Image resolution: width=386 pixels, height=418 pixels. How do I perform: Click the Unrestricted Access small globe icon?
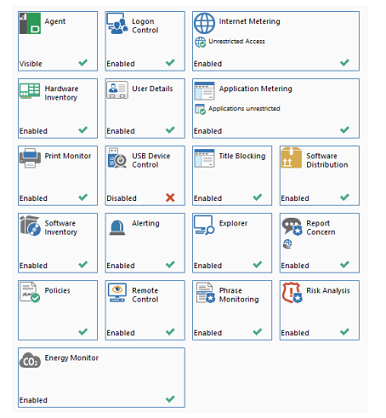click(x=200, y=42)
